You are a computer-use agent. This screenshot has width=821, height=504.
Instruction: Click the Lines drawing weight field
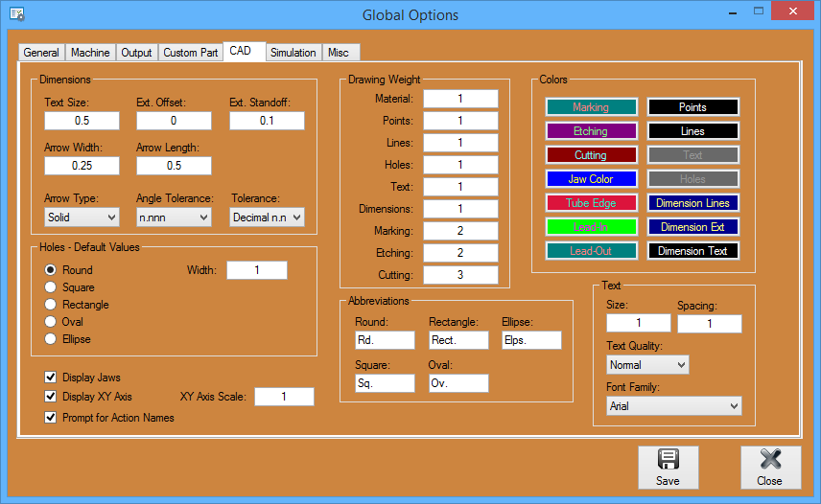(460, 143)
